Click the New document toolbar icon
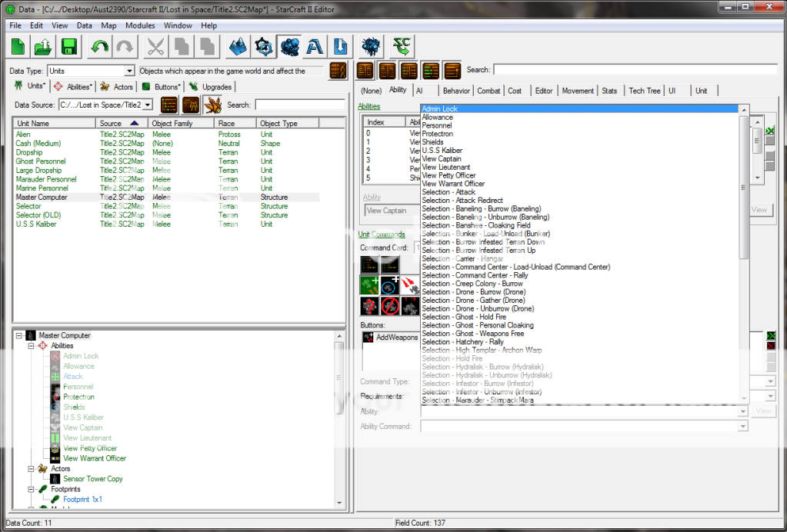This screenshot has width=787, height=532. [x=18, y=47]
